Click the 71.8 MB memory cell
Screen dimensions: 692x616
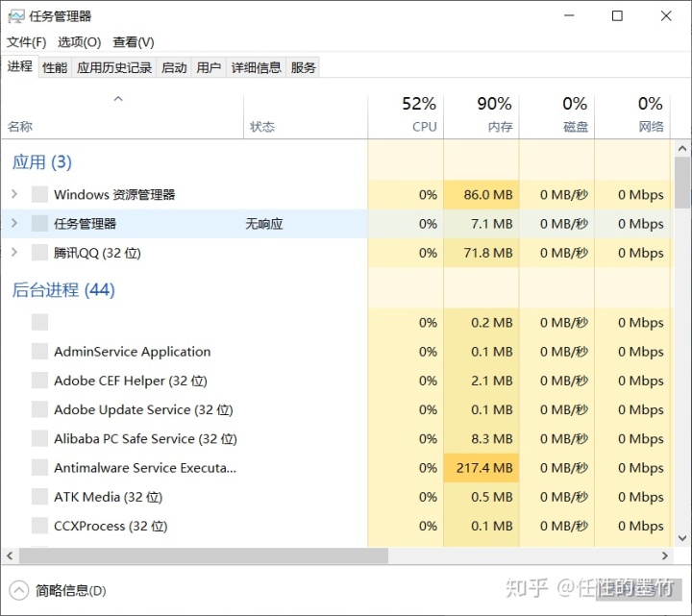482,253
